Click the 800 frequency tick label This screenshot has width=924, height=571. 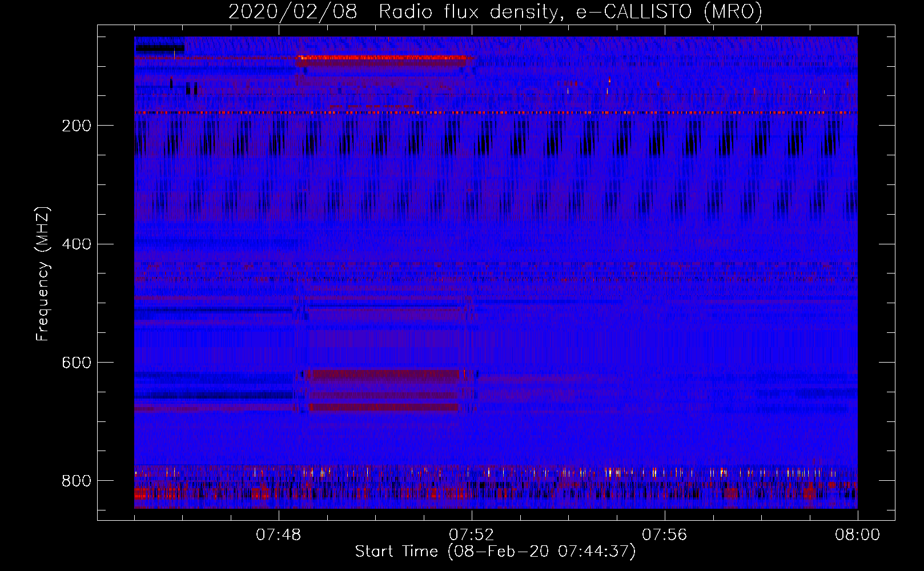pyautogui.click(x=77, y=481)
